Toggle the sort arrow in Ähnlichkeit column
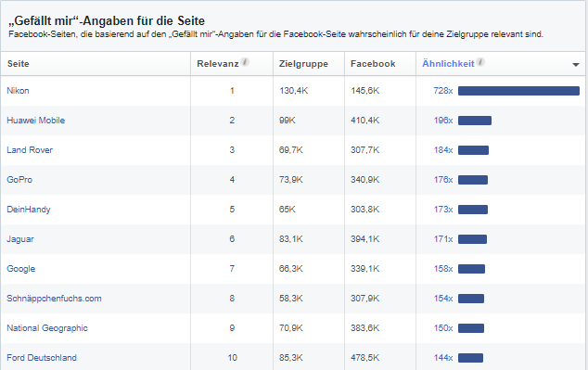This screenshot has height=370, width=588. coord(576,65)
